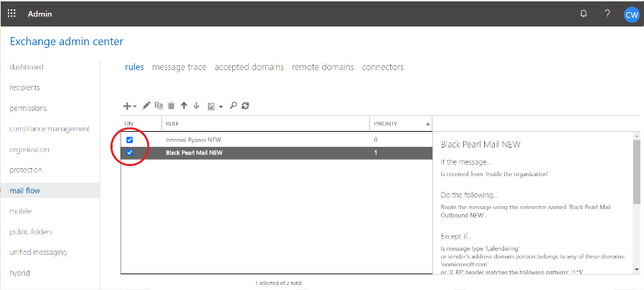
Task: Open organization in the sidebar
Action: coord(29,150)
